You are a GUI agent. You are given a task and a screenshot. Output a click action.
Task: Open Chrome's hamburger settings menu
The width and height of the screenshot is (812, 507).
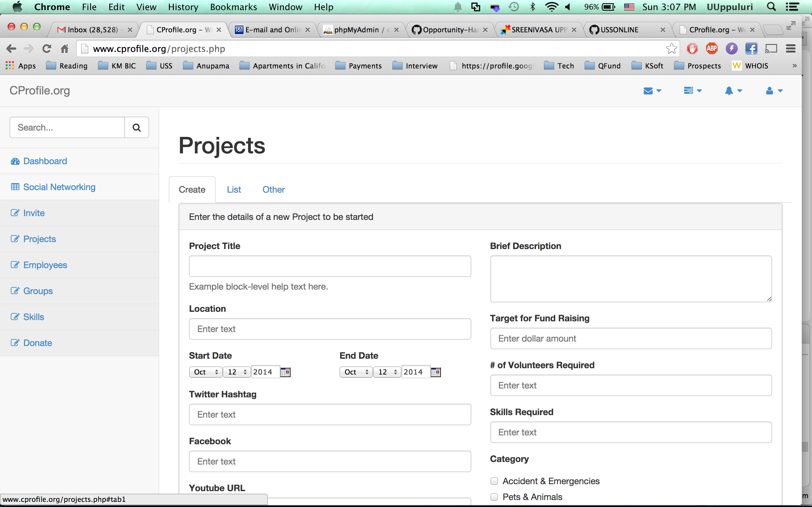click(x=790, y=48)
